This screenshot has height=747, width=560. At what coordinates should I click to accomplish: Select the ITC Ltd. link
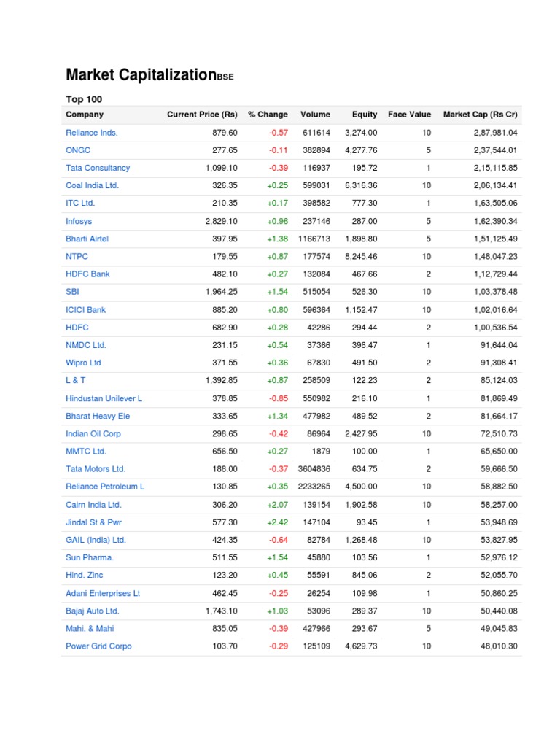tap(80, 204)
